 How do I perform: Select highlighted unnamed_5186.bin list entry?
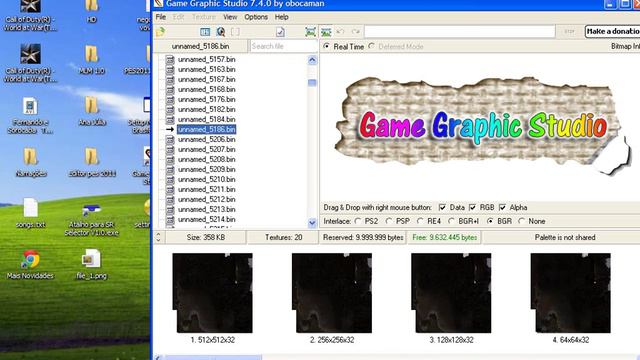207,129
